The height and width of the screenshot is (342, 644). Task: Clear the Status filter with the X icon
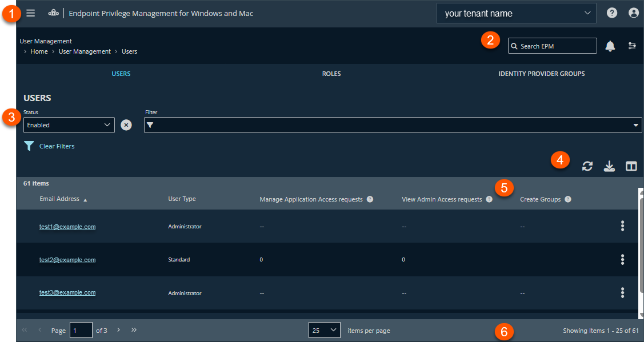126,125
